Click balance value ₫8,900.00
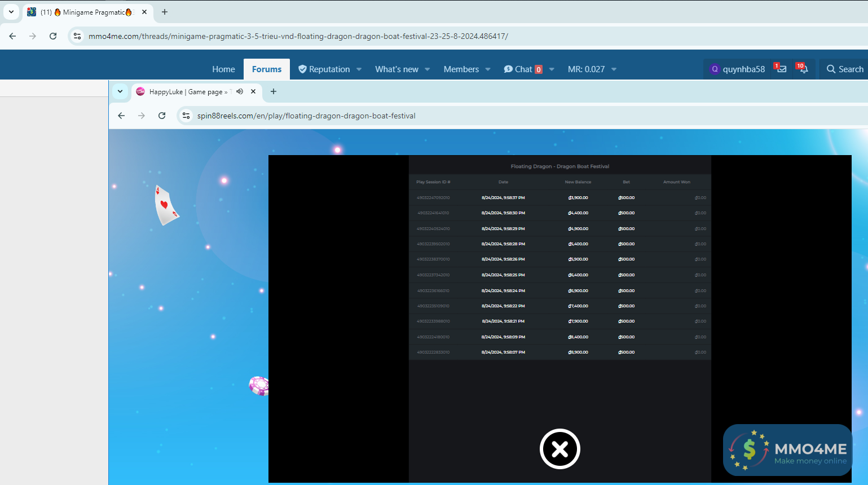Viewport: 868px width, 485px height. (578, 352)
